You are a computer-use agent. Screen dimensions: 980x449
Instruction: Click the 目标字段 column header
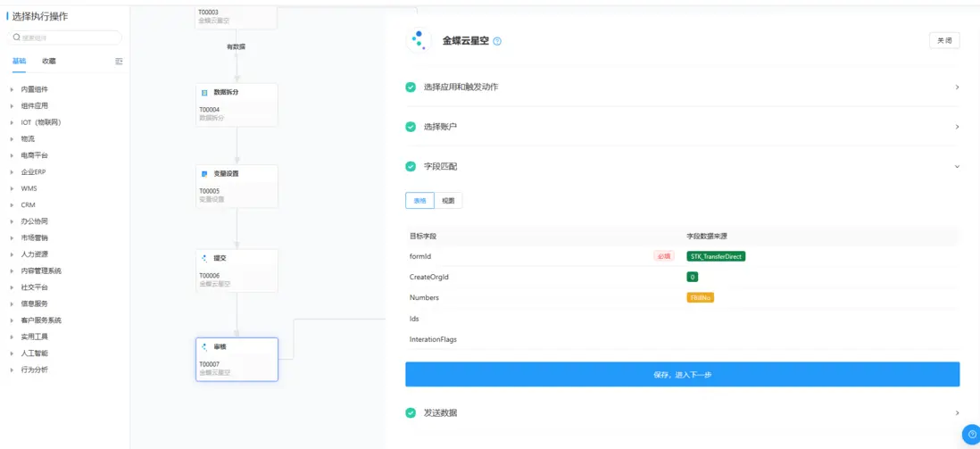point(422,237)
